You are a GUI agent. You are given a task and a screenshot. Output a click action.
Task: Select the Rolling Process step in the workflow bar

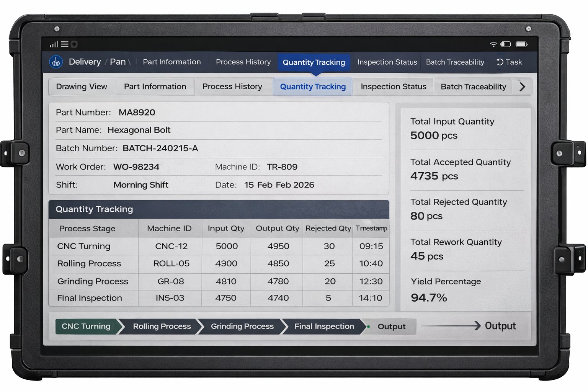162,327
